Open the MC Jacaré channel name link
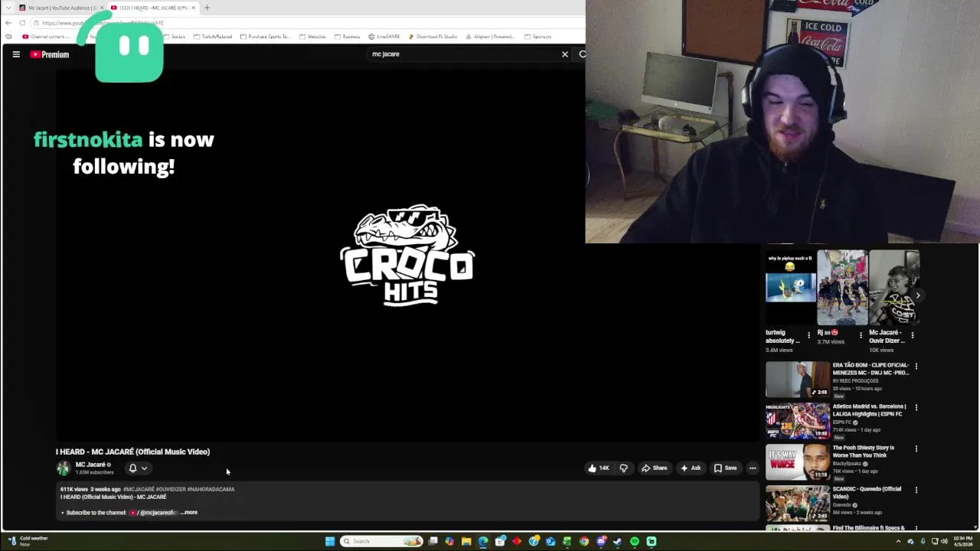The height and width of the screenshot is (551, 980). (90, 465)
